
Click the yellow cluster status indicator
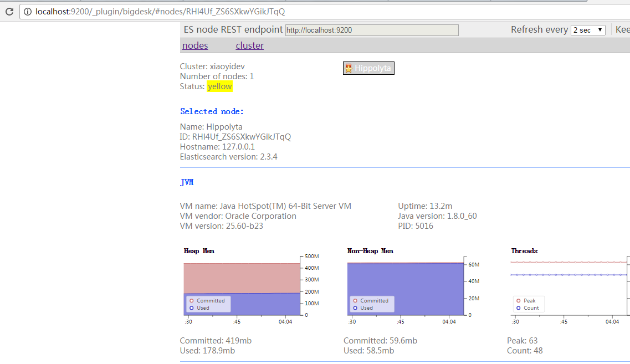pyautogui.click(x=220, y=86)
